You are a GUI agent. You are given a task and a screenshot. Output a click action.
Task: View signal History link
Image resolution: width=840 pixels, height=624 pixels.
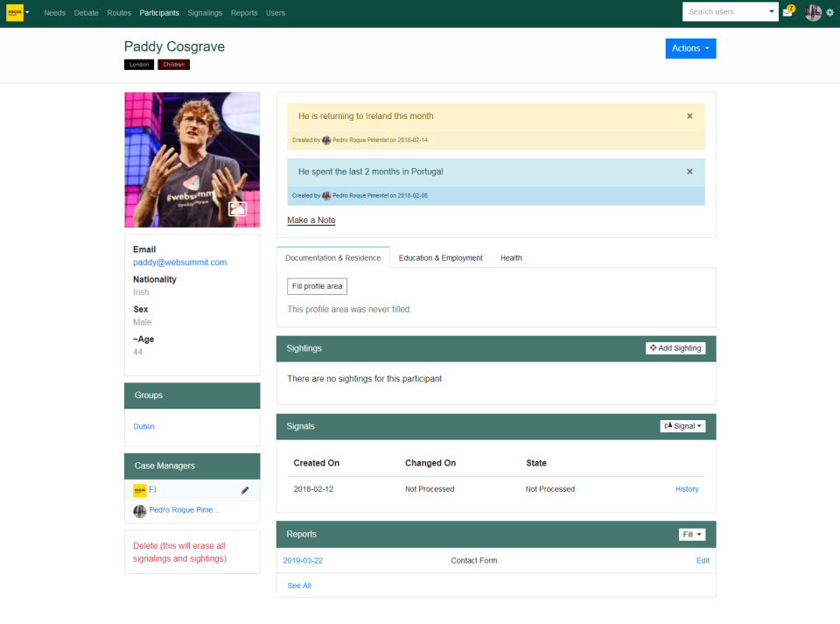point(687,489)
